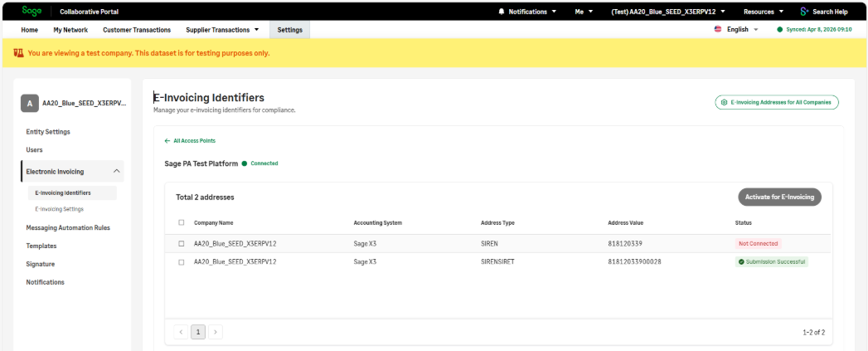Click gear icon in E-Invoicing Addresses button
The image size is (868, 351).
click(724, 103)
